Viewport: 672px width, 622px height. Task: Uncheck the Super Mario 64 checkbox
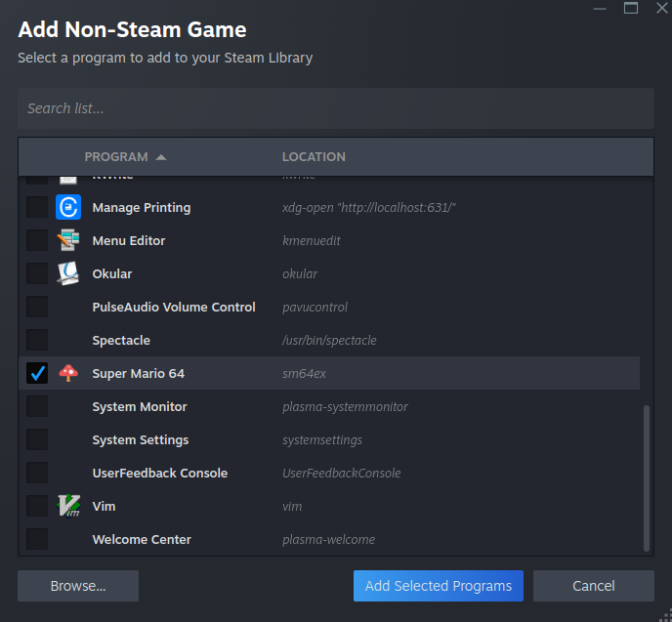[x=37, y=373]
